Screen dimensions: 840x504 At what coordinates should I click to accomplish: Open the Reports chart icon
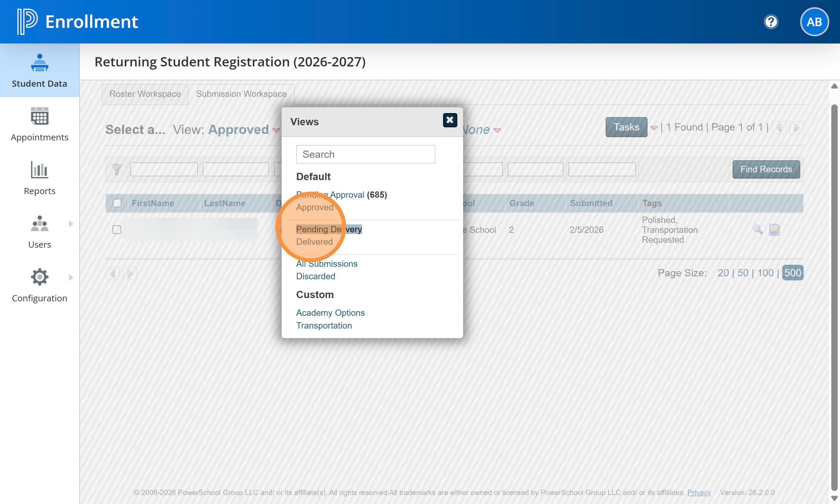[x=39, y=170]
